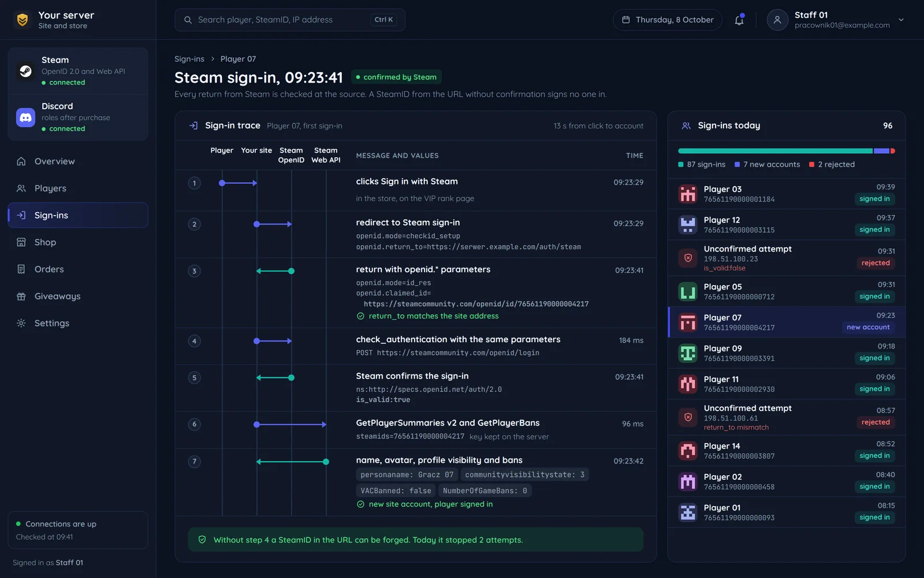Click the user avatar icon for Staff 01

777,20
